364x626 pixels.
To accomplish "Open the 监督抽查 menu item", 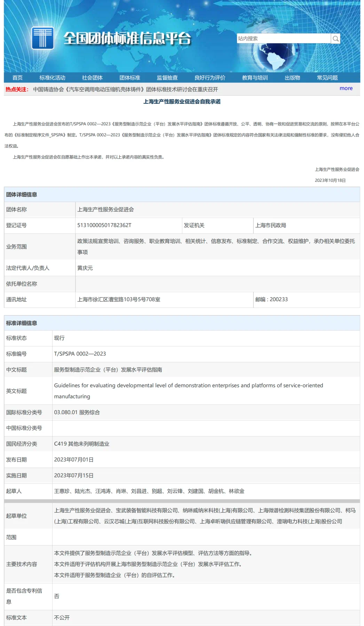I will [167, 78].
